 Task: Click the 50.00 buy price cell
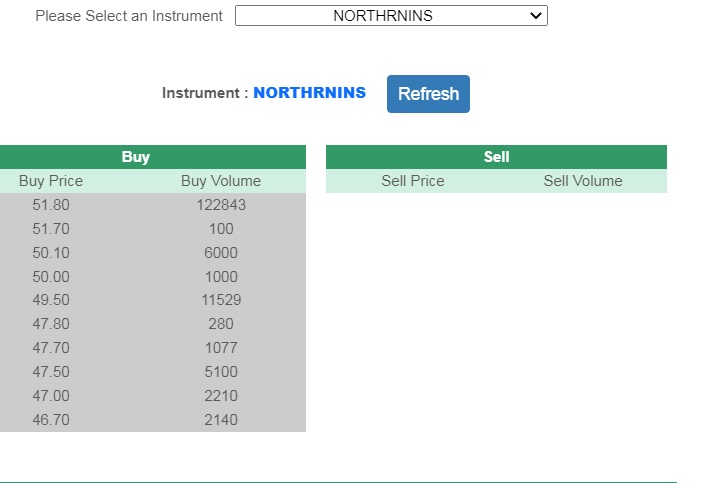coord(51,277)
